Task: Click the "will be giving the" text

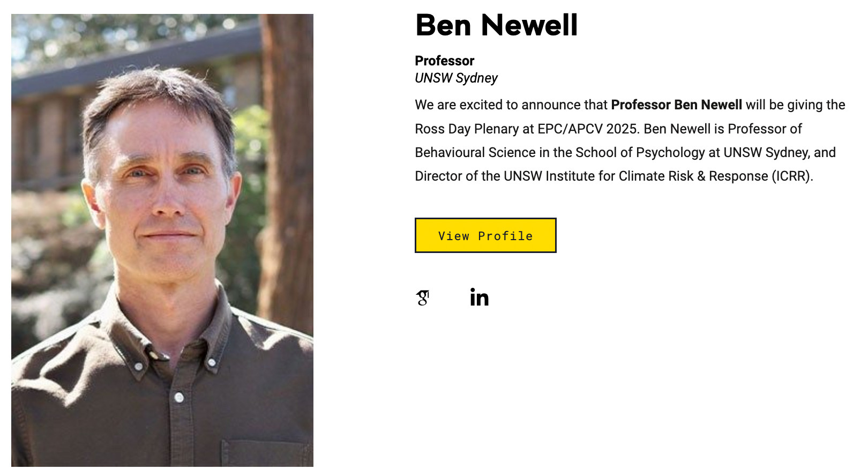Action: (x=795, y=105)
